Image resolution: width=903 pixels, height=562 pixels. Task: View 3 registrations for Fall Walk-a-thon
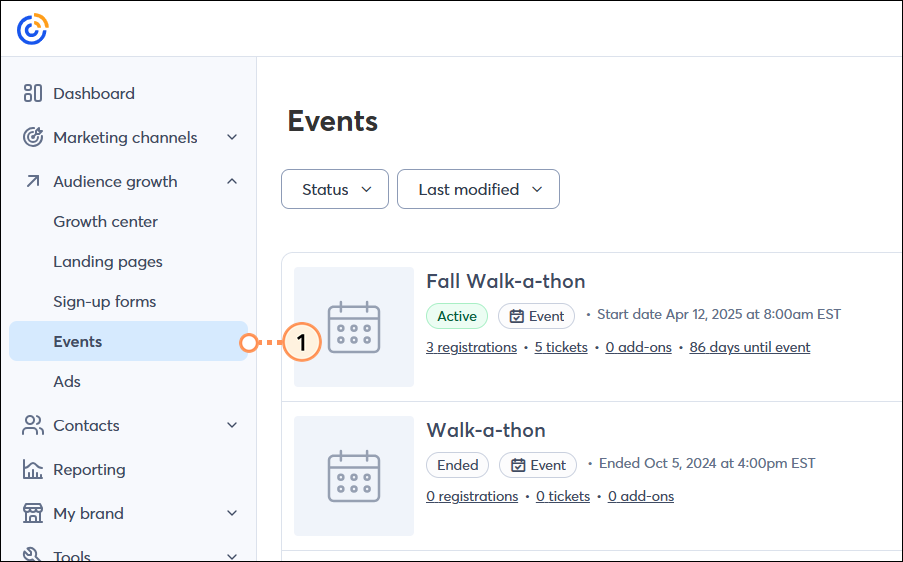[x=471, y=347]
